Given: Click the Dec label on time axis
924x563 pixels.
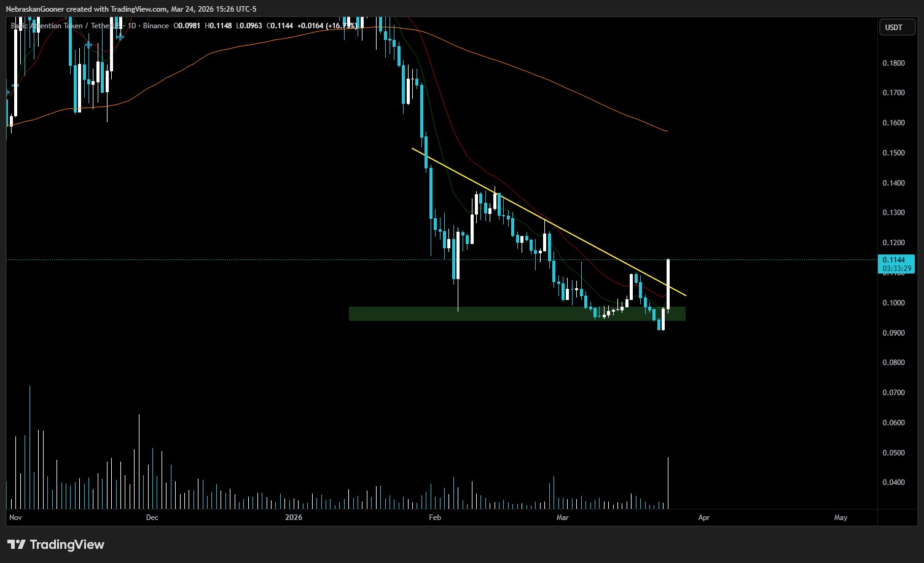Looking at the screenshot, I should click(152, 518).
